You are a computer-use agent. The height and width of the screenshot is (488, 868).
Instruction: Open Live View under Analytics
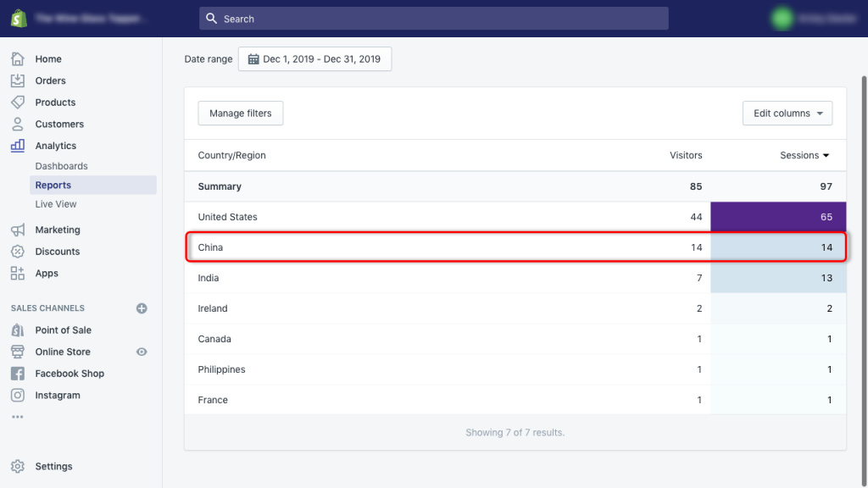pos(56,204)
